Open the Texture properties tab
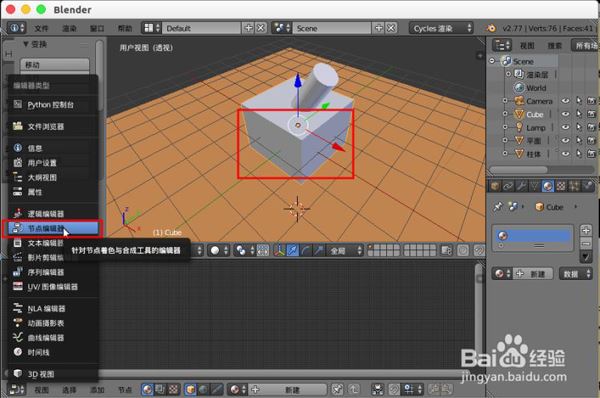 (x=561, y=186)
